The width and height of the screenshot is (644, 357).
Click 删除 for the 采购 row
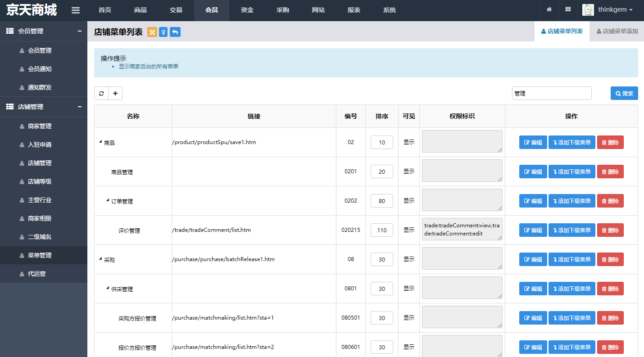pos(610,259)
